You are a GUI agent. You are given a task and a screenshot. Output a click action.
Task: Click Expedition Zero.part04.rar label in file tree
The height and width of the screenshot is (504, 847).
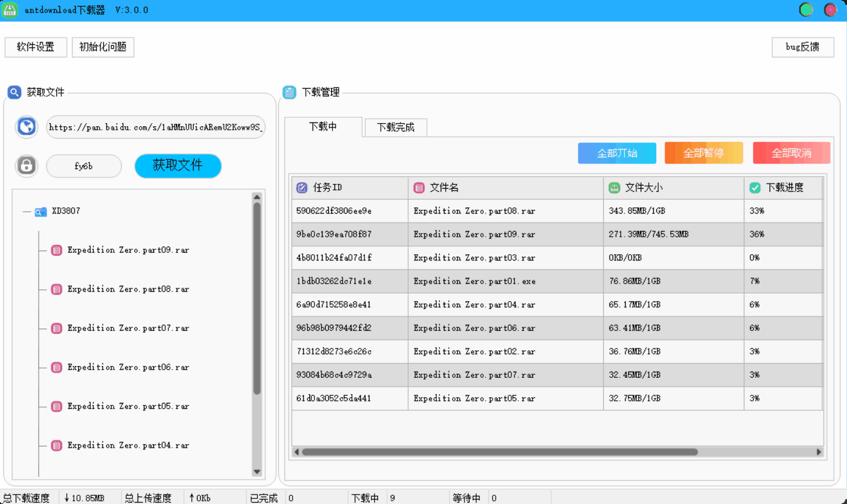click(x=128, y=445)
